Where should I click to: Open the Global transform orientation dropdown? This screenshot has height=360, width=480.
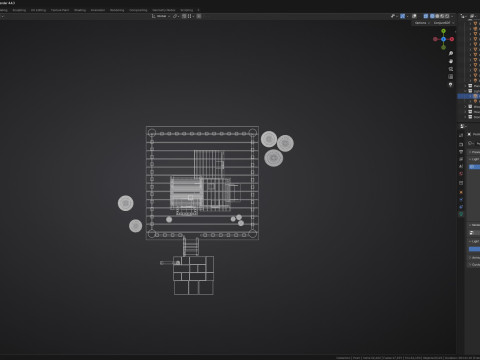(161, 16)
